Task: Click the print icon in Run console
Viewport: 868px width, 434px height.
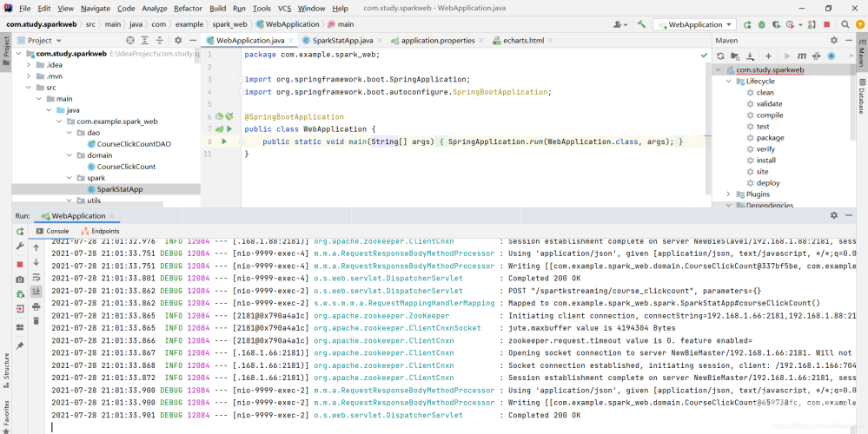Action: click(36, 306)
